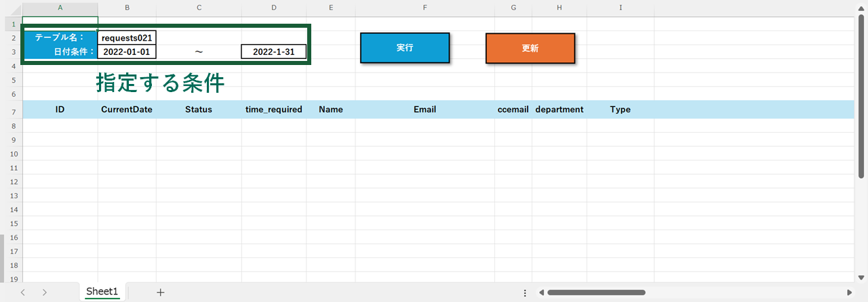The image size is (868, 302).
Task: Open the Sheet1 tab
Action: click(x=102, y=292)
